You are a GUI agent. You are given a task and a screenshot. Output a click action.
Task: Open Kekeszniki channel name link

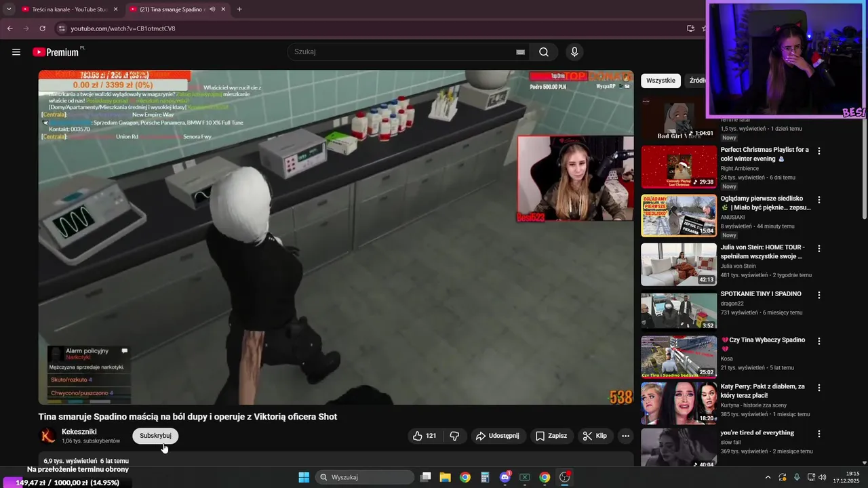click(x=79, y=432)
